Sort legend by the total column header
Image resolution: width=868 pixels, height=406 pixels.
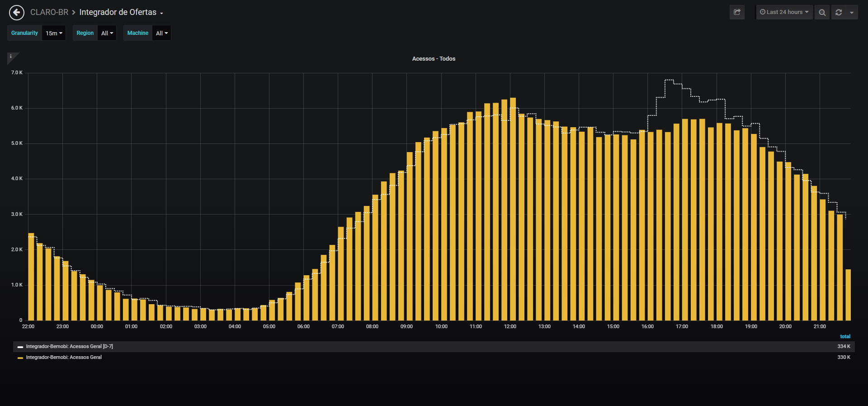[x=845, y=337]
